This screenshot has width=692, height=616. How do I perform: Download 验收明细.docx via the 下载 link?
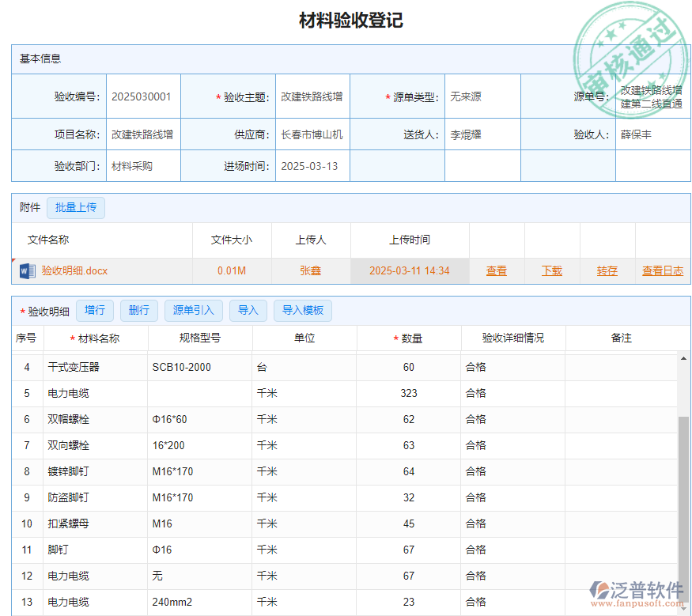551,270
